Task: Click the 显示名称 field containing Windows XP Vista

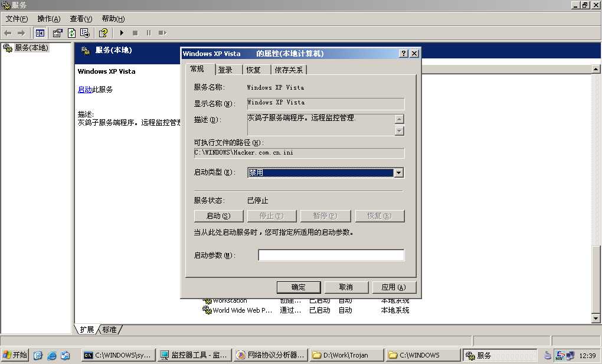Action: click(326, 103)
